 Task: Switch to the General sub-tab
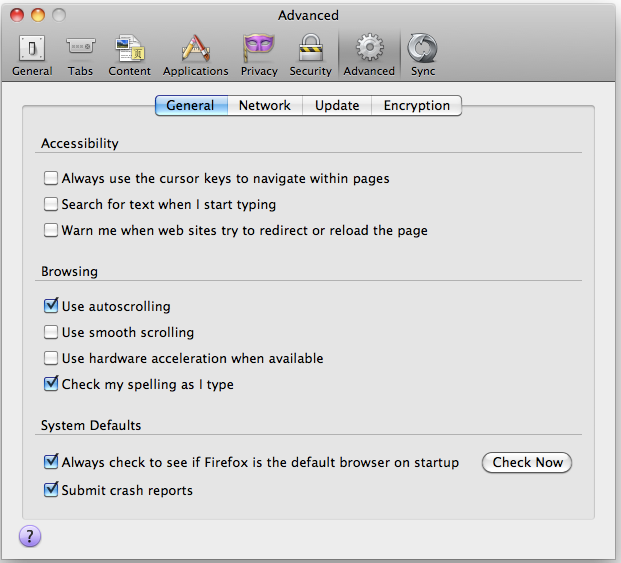[191, 105]
